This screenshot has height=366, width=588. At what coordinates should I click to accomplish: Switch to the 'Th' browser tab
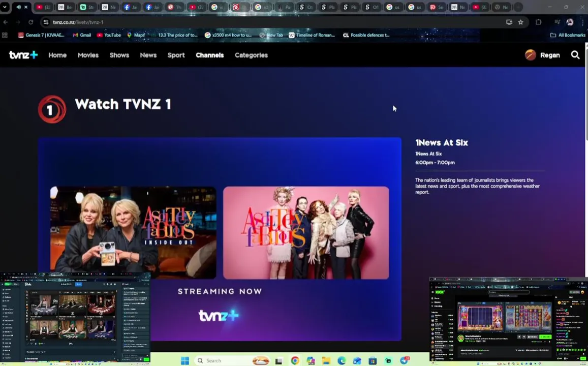point(174,7)
